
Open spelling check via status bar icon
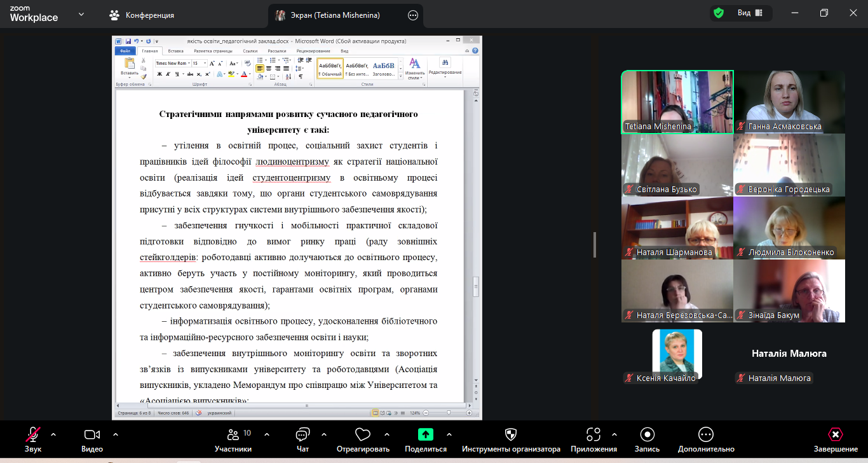(x=199, y=412)
